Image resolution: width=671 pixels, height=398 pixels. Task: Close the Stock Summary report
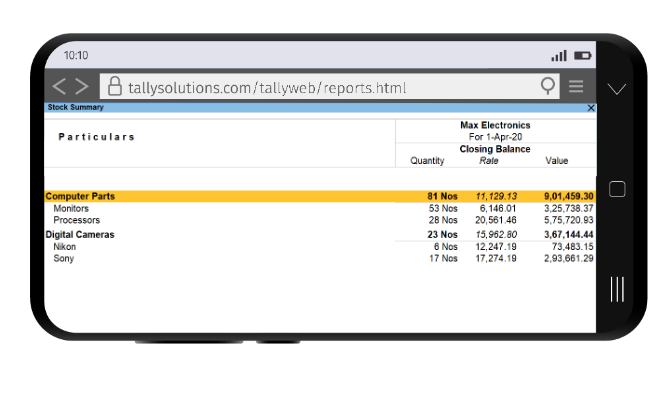591,108
